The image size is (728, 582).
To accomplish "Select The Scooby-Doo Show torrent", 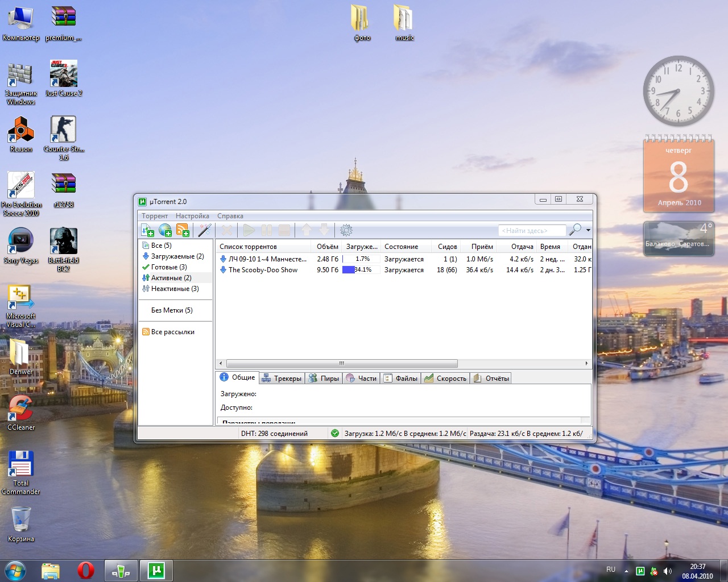I will point(263,270).
